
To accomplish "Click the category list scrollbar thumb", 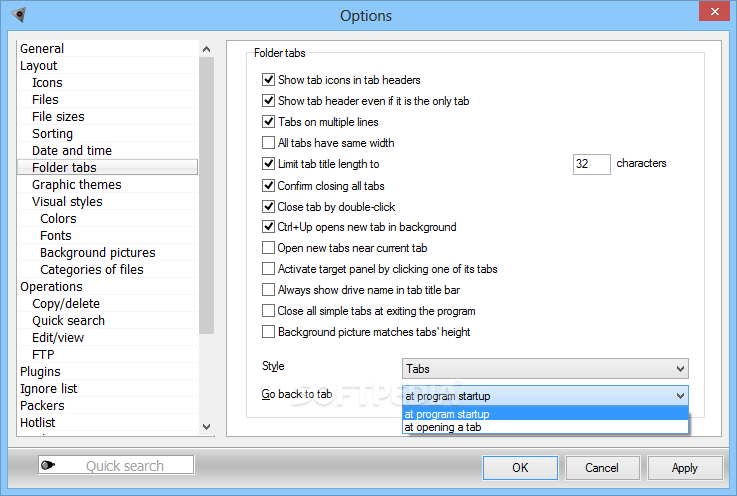I will (206, 196).
